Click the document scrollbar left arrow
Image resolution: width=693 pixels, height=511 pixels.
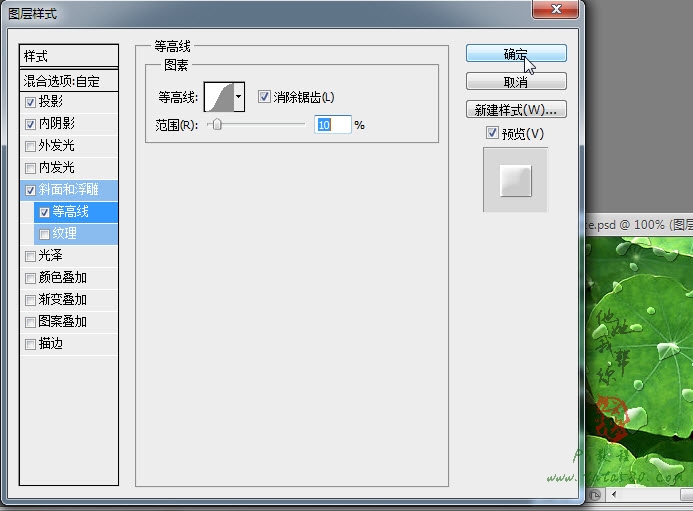click(x=614, y=495)
